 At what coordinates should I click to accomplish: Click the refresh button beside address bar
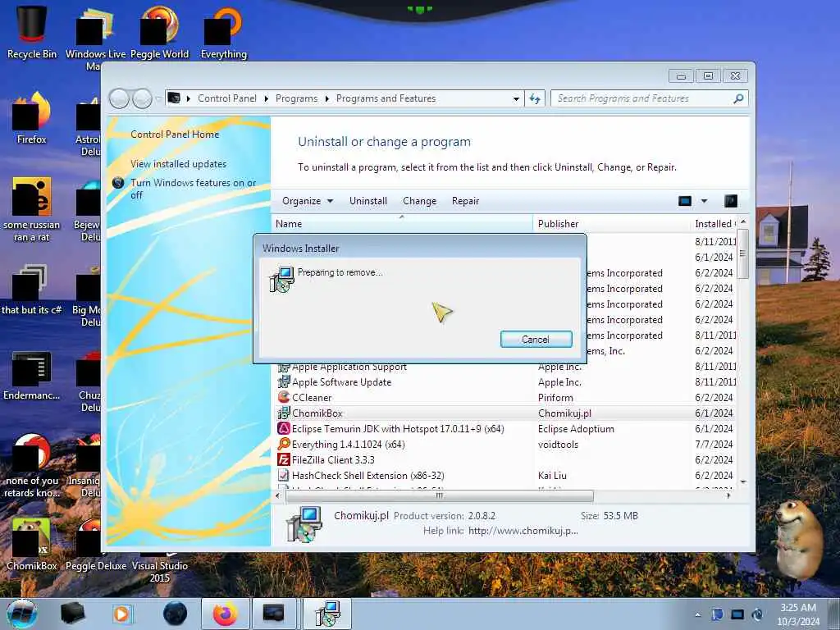(x=535, y=98)
